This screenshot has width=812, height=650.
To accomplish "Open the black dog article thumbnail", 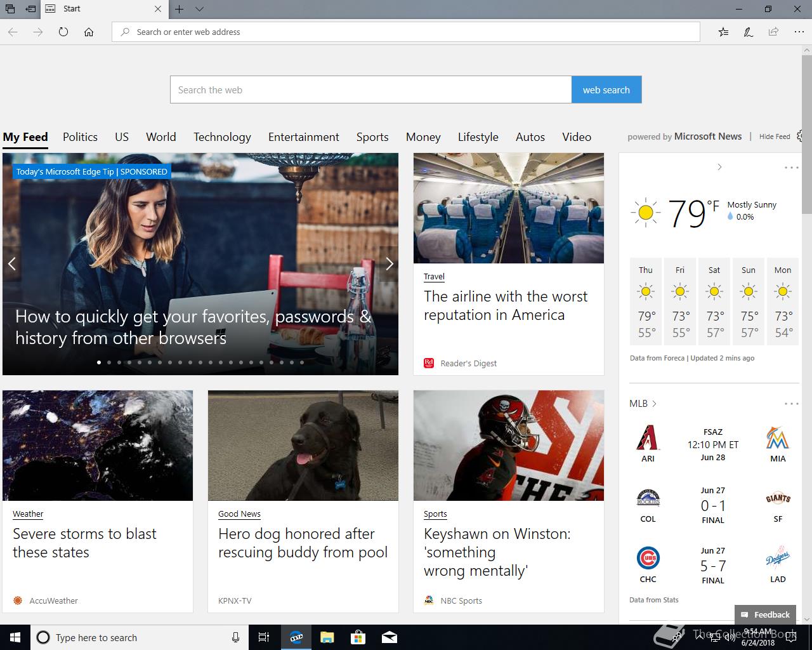I will 303,446.
